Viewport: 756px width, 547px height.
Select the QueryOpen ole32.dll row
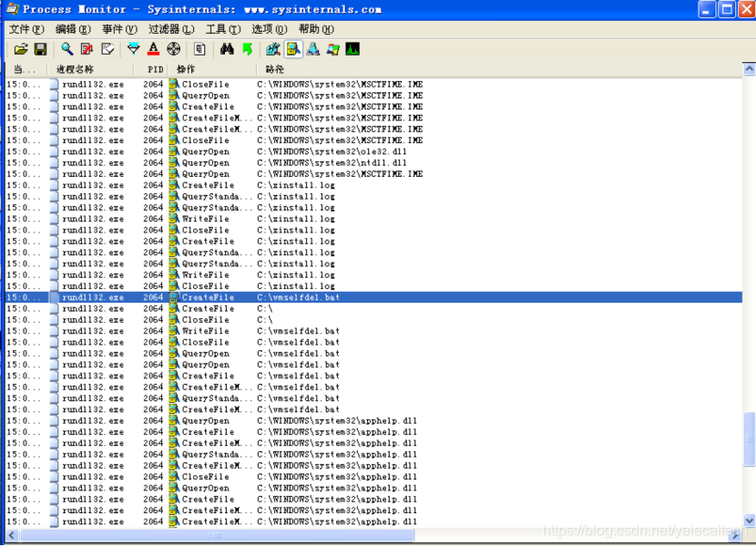[x=373, y=151]
